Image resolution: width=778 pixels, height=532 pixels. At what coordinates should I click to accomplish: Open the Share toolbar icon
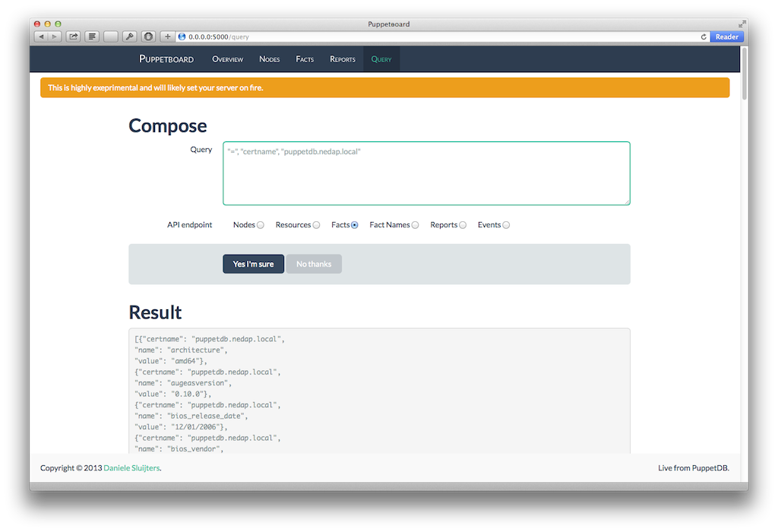(74, 36)
